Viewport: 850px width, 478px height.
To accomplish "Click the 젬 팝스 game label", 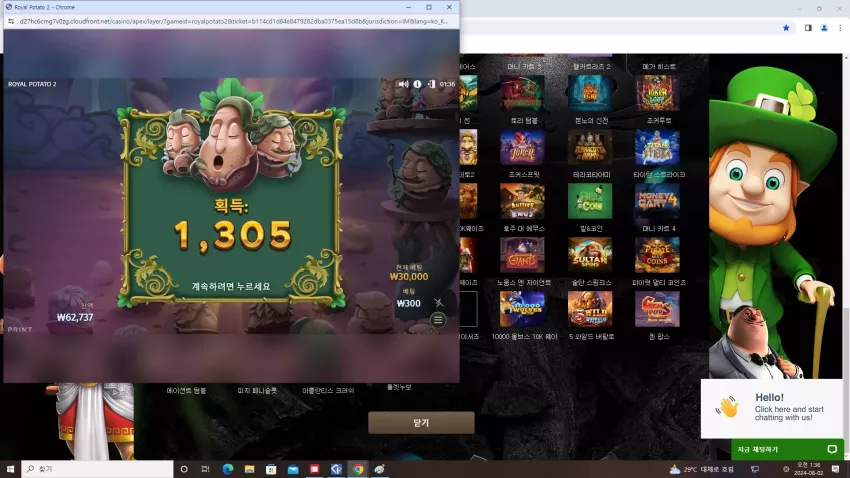I will [x=659, y=337].
